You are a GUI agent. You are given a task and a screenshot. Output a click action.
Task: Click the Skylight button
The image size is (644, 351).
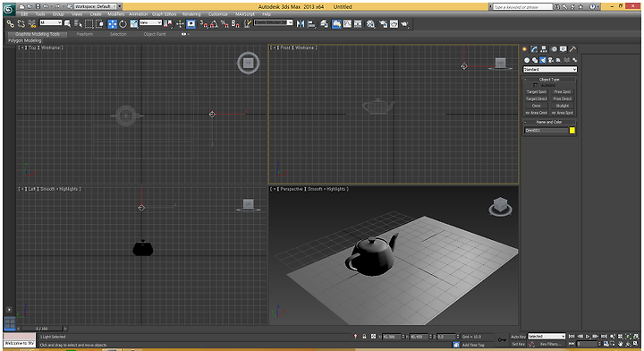pyautogui.click(x=563, y=106)
